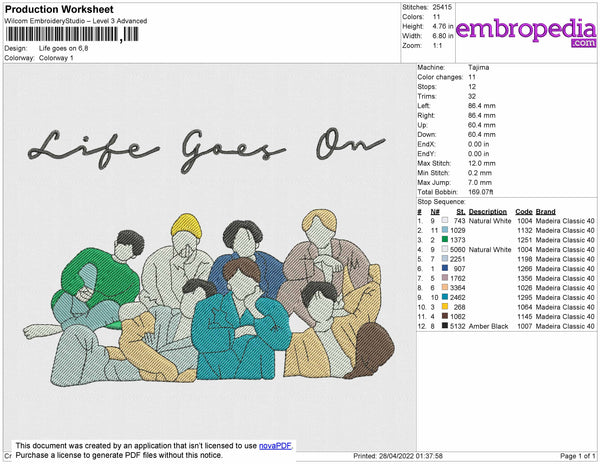The image size is (600, 464).
Task: Click the 'Brand' column header
Action: point(546,212)
